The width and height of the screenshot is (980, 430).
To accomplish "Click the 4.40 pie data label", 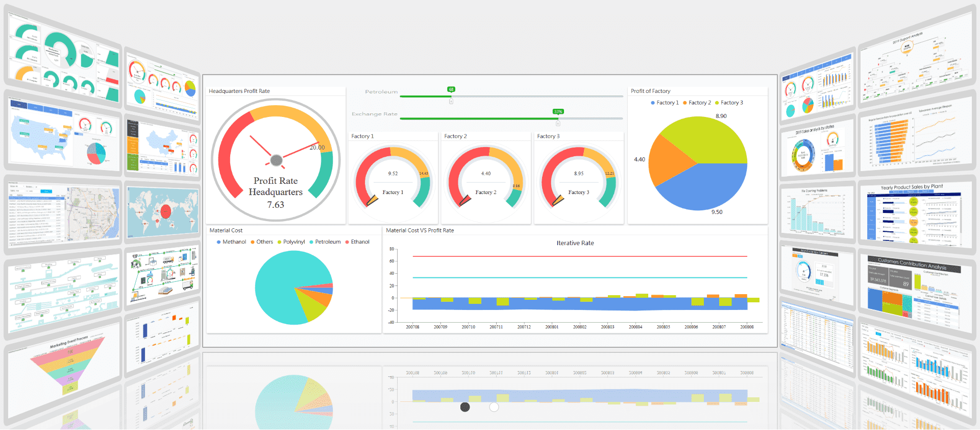I will (640, 159).
